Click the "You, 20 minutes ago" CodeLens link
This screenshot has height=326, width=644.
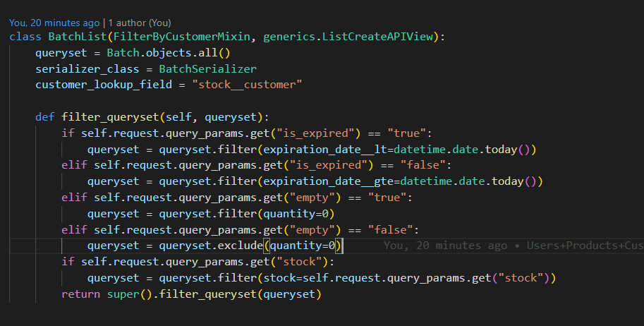pyautogui.click(x=54, y=23)
